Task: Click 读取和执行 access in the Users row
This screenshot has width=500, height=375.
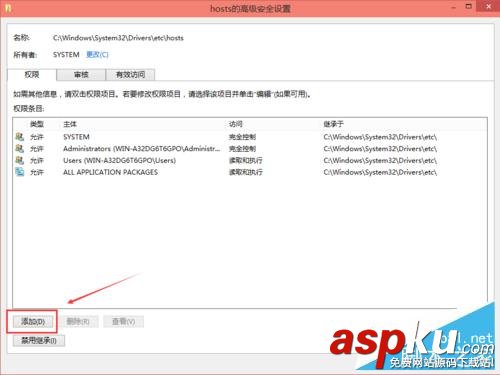Action: click(x=245, y=160)
